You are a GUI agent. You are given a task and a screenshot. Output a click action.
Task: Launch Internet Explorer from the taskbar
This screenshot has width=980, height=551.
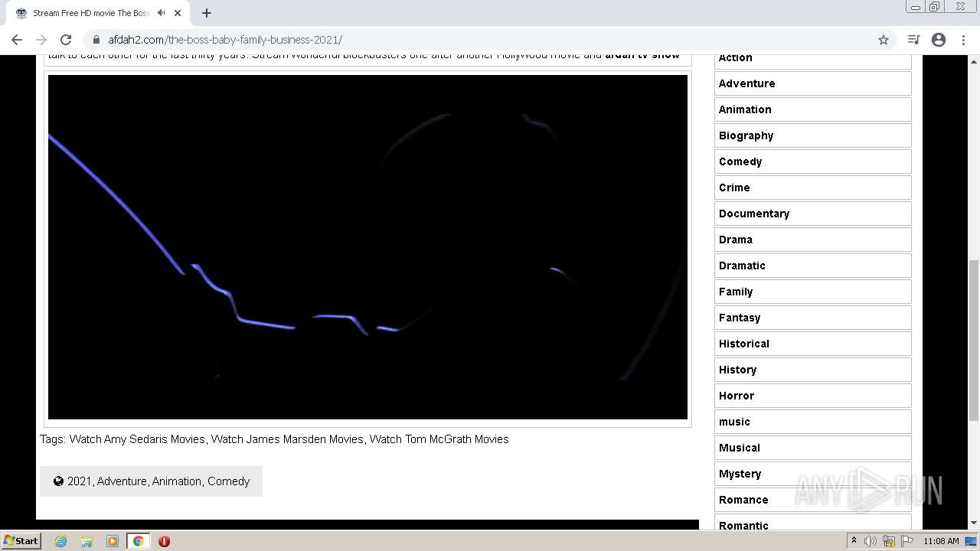point(60,541)
